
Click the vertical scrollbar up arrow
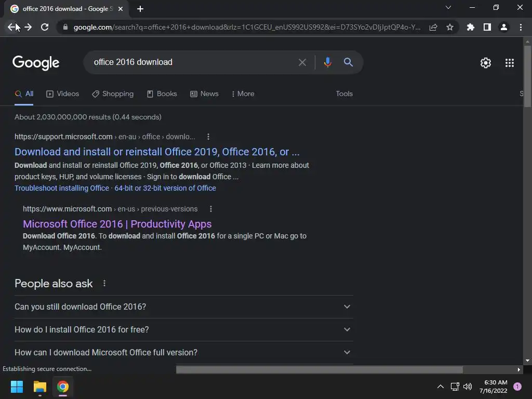528,42
